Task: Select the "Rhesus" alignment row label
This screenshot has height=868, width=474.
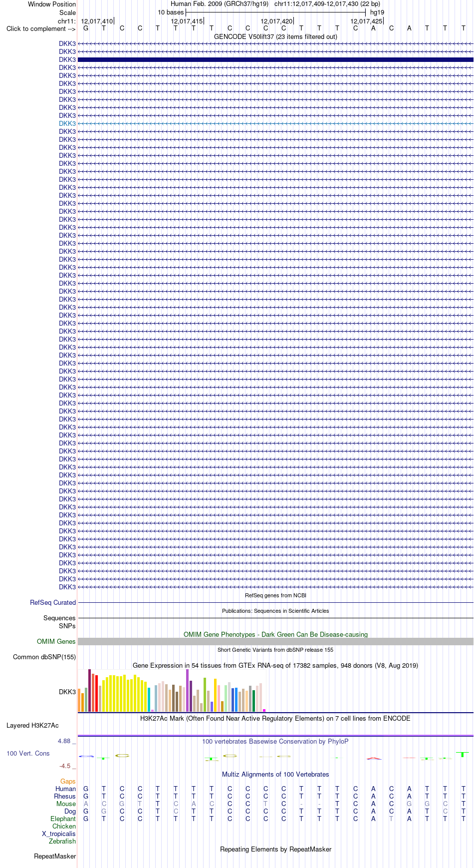Action: (65, 796)
